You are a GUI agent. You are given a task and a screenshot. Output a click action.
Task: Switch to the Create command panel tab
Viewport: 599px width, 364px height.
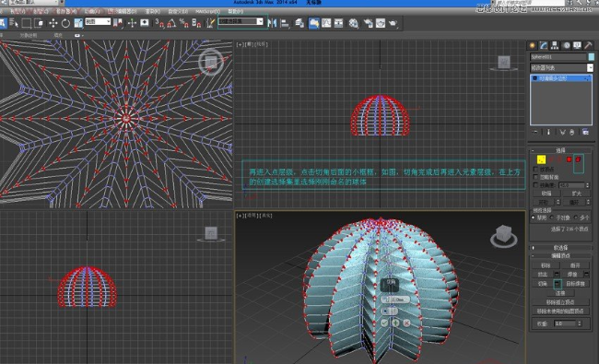coord(532,45)
